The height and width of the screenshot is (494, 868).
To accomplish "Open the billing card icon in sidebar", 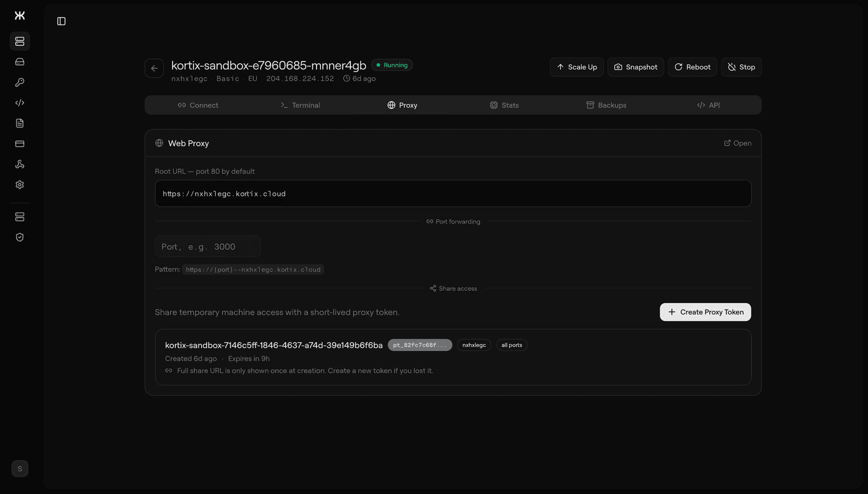I will point(19,144).
